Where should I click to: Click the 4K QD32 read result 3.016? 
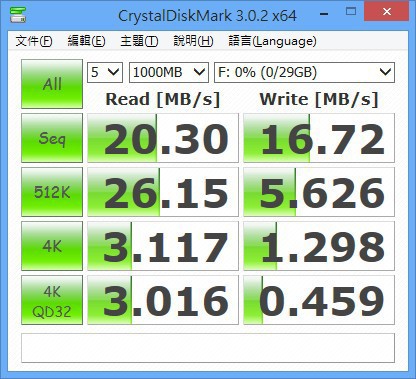[x=163, y=300]
